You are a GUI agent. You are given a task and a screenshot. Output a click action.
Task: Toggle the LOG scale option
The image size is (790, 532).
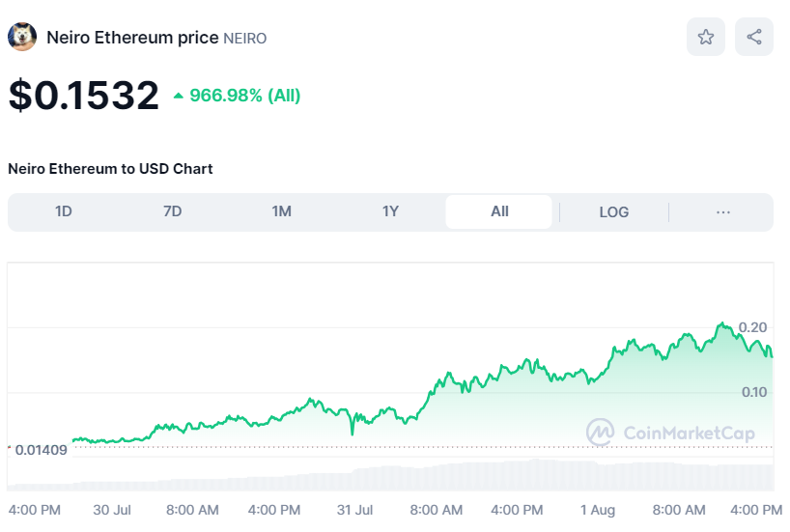pos(613,211)
